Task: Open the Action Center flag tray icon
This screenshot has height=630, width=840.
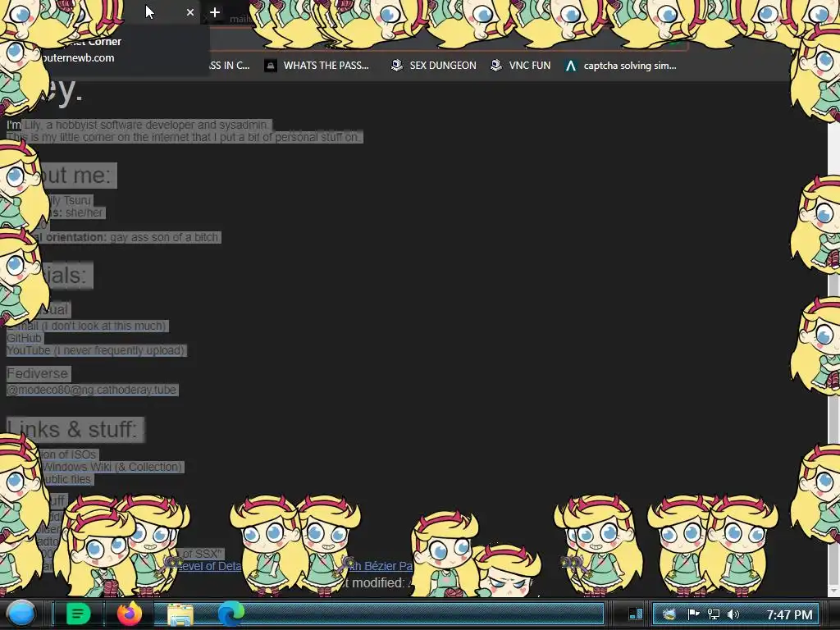Action: [x=693, y=614]
